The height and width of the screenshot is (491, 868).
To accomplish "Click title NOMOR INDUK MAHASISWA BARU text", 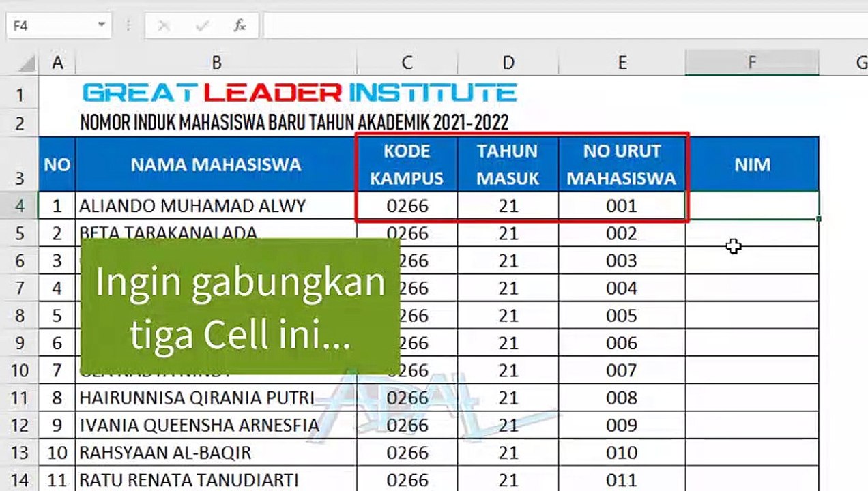I will click(x=294, y=123).
